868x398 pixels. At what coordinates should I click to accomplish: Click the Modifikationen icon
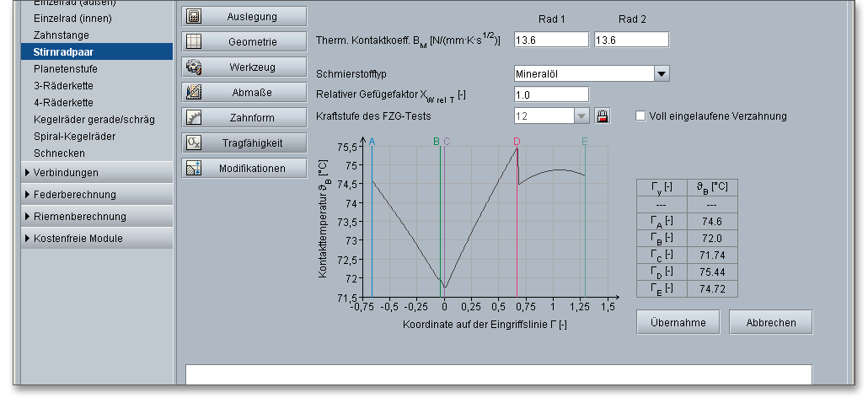[x=194, y=168]
